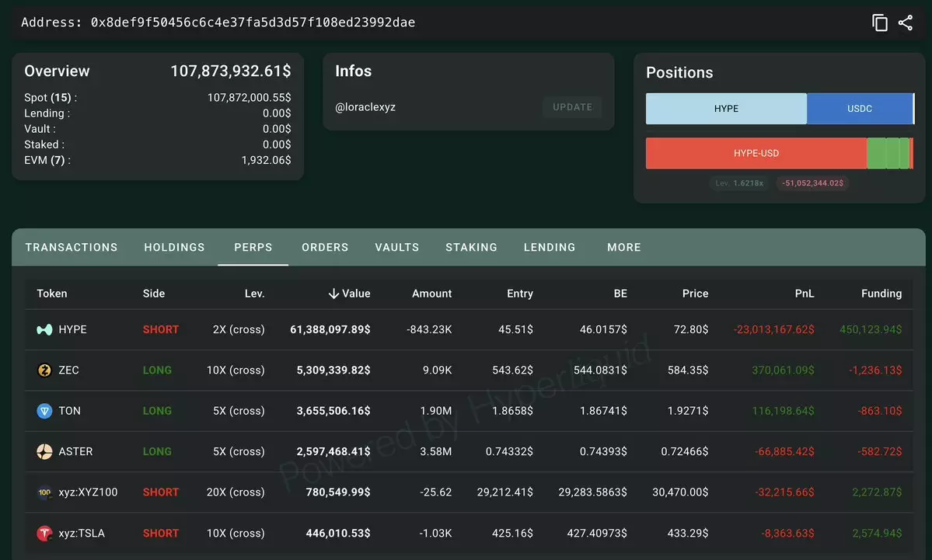
Task: Click the wallet address text 0x8def9f…
Action: (x=253, y=23)
